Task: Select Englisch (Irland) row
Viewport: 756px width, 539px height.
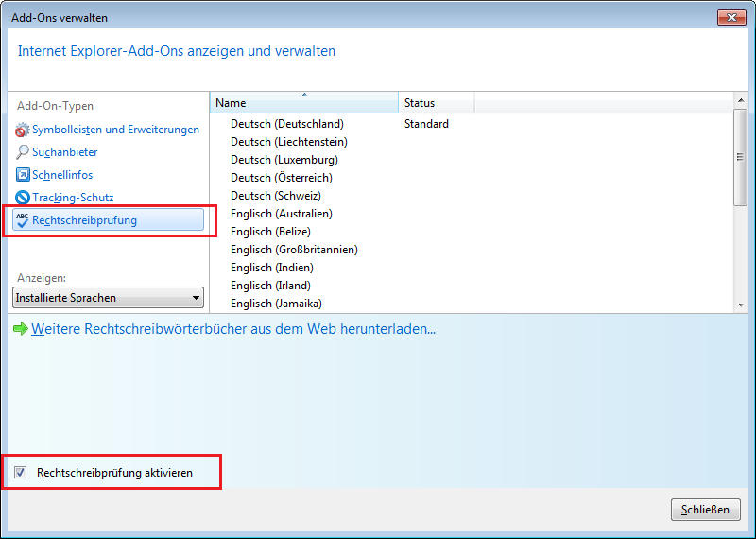Action: pyautogui.click(x=270, y=286)
